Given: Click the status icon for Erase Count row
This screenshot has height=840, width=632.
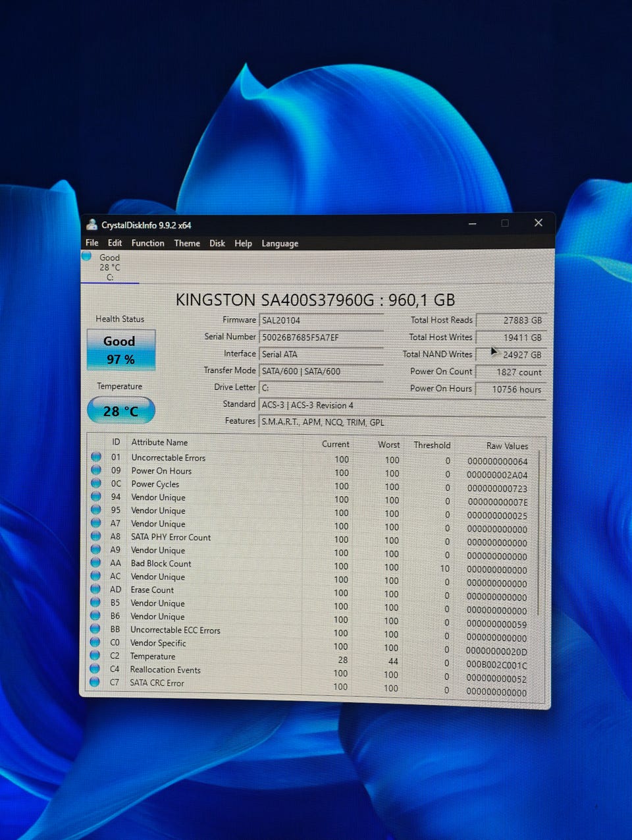Looking at the screenshot, I should 95,589.
